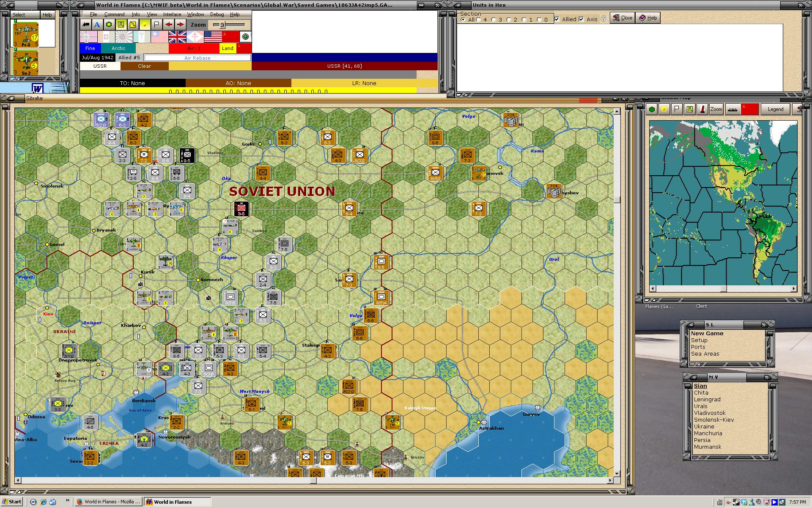Select the United States flag

click(213, 37)
